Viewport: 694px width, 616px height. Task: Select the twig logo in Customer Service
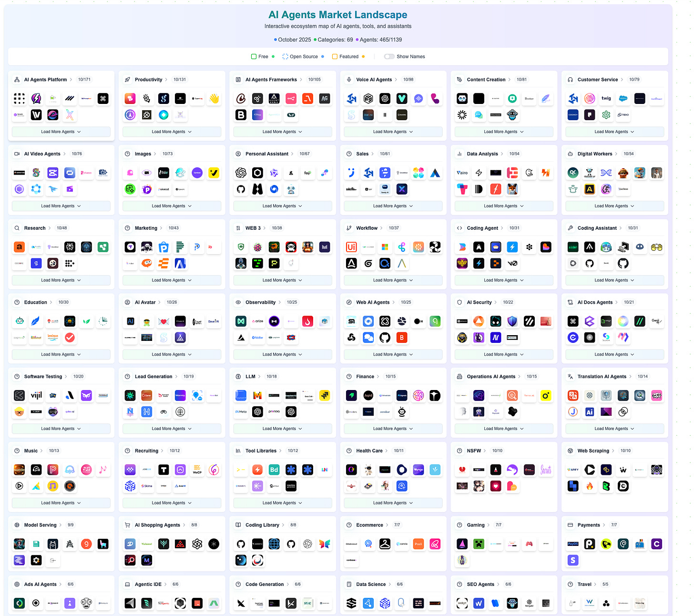[606, 99]
